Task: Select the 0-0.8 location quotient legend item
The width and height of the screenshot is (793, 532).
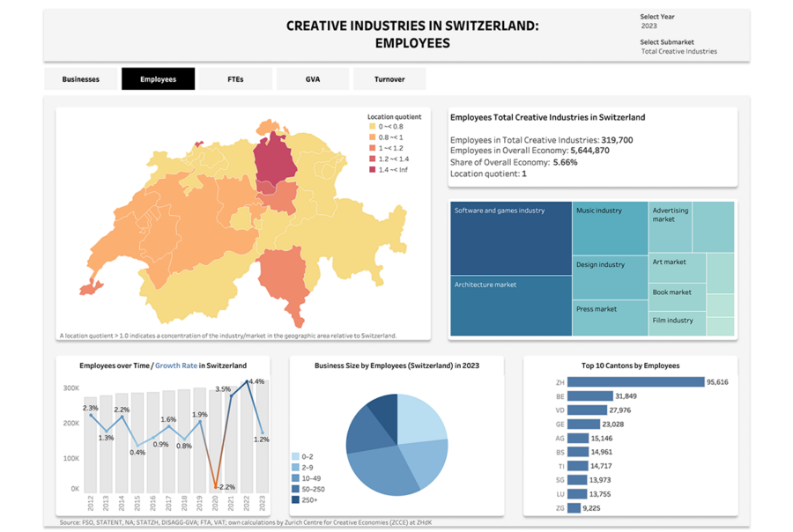Action: pyautogui.click(x=372, y=127)
